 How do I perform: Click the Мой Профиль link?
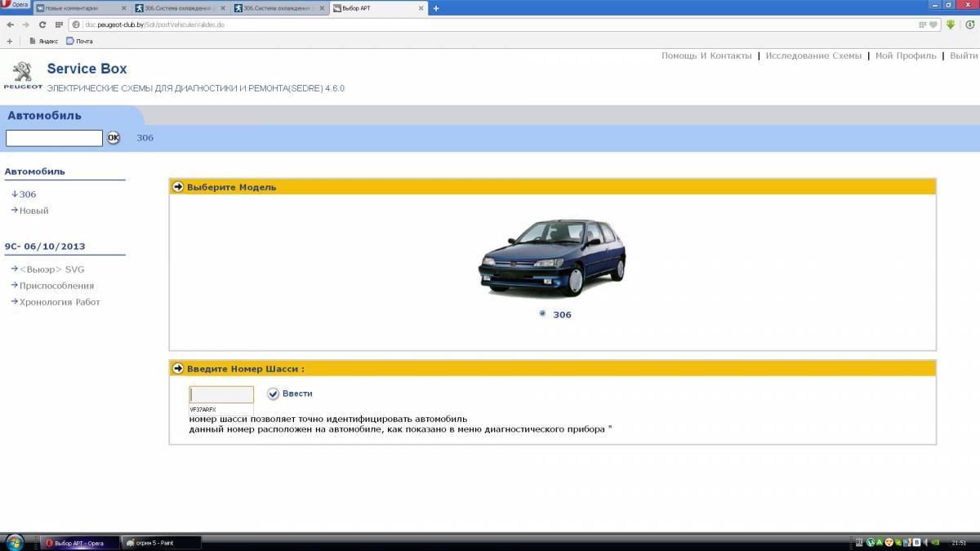click(x=905, y=56)
